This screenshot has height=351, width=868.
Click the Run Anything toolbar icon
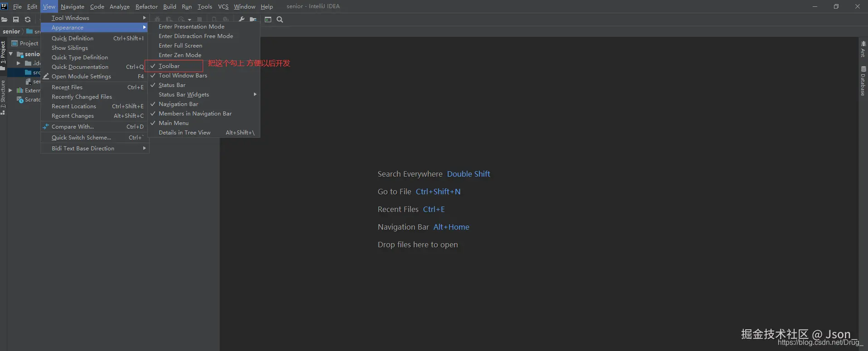point(268,19)
